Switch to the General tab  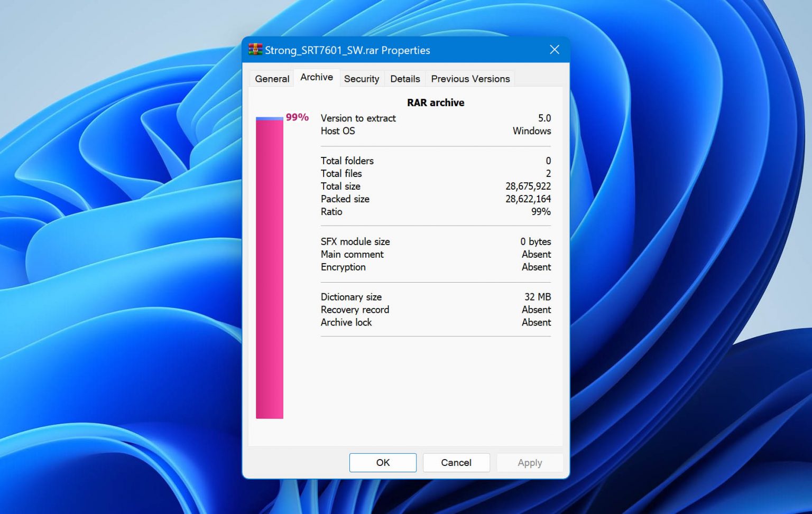271,78
